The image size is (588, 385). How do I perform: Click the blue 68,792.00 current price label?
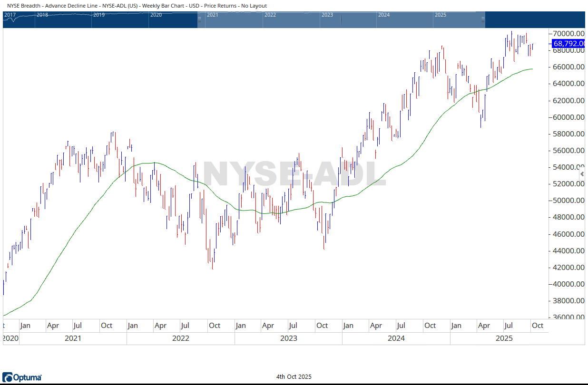pos(568,43)
